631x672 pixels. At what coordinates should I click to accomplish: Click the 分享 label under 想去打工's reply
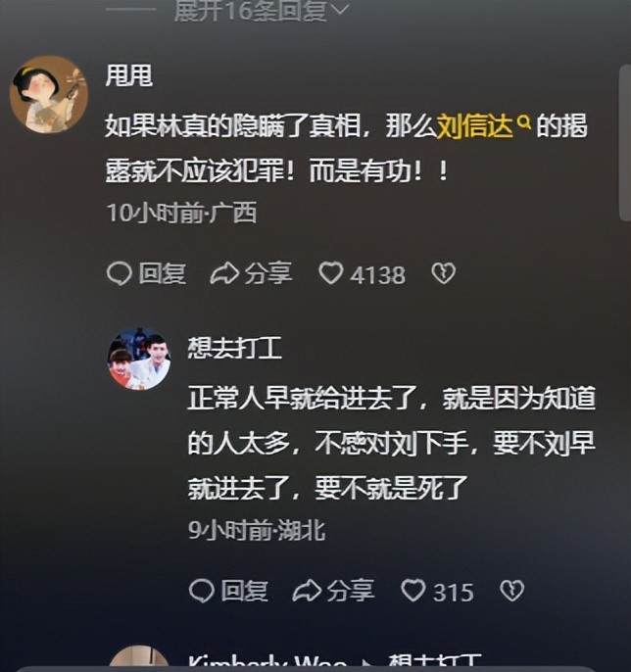coord(351,591)
